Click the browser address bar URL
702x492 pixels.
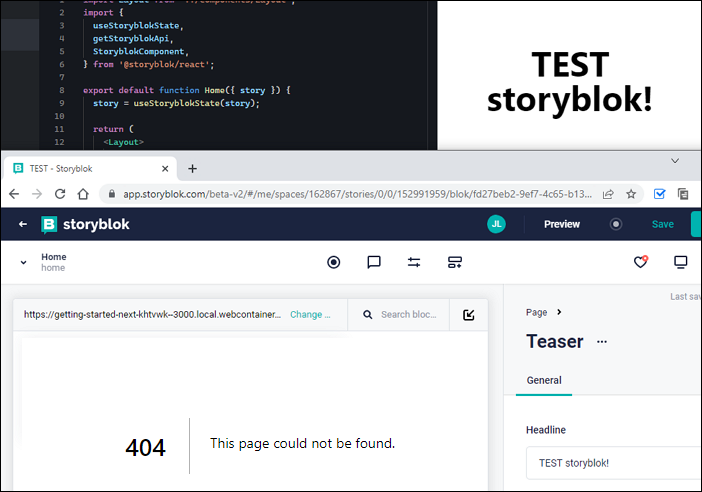[358, 194]
